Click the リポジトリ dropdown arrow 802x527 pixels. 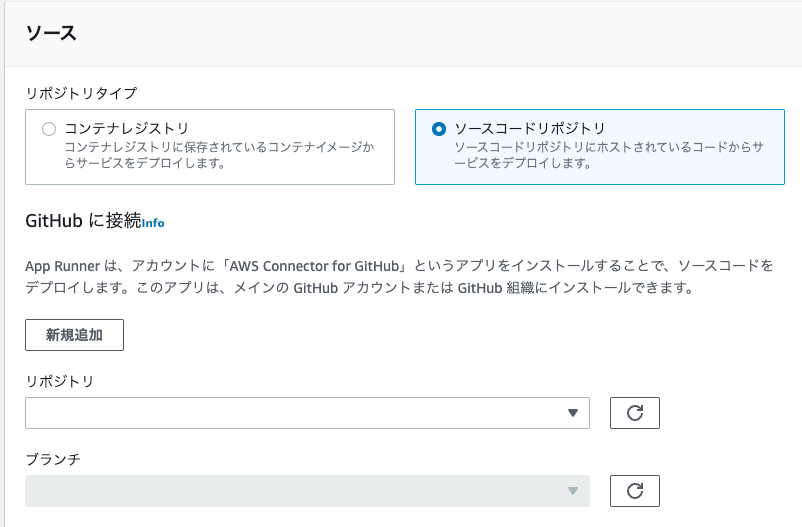click(573, 413)
